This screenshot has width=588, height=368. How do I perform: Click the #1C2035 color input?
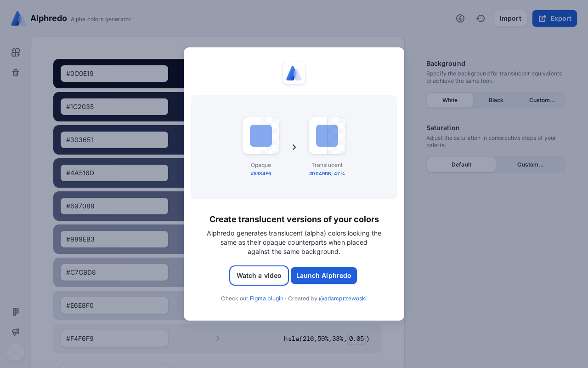click(x=114, y=107)
